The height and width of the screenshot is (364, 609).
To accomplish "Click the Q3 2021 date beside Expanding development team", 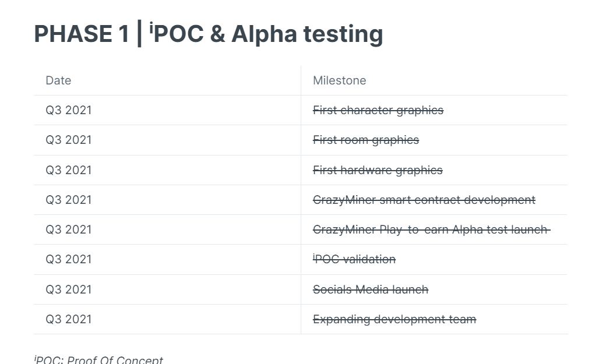I will 69,319.
